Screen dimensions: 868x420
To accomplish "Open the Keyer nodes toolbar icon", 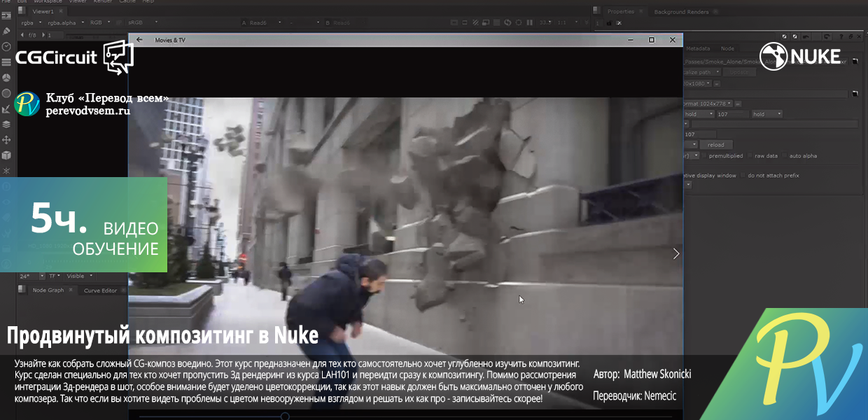I will pyautogui.click(x=6, y=92).
